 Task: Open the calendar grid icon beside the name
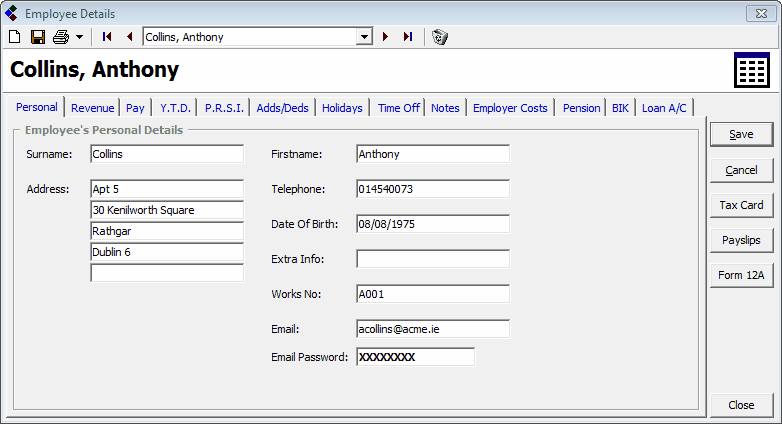750,70
